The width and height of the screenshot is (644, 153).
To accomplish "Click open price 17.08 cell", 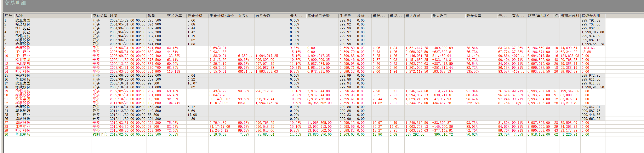I will (192, 115).
